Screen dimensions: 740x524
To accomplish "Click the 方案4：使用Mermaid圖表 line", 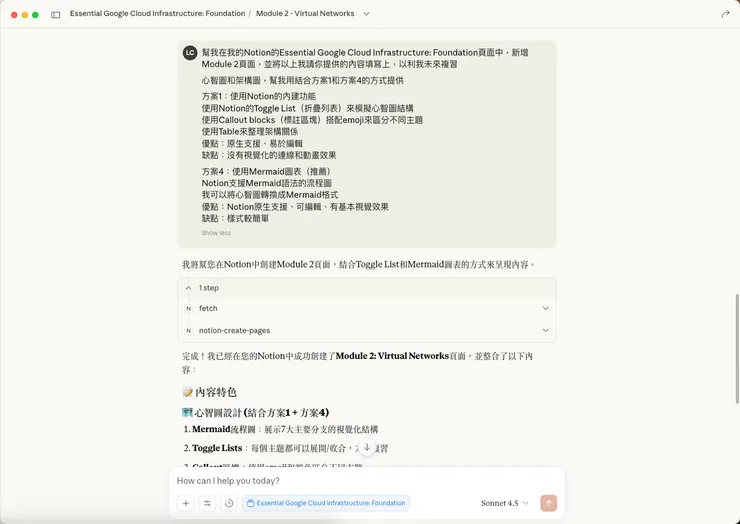I will 267,171.
